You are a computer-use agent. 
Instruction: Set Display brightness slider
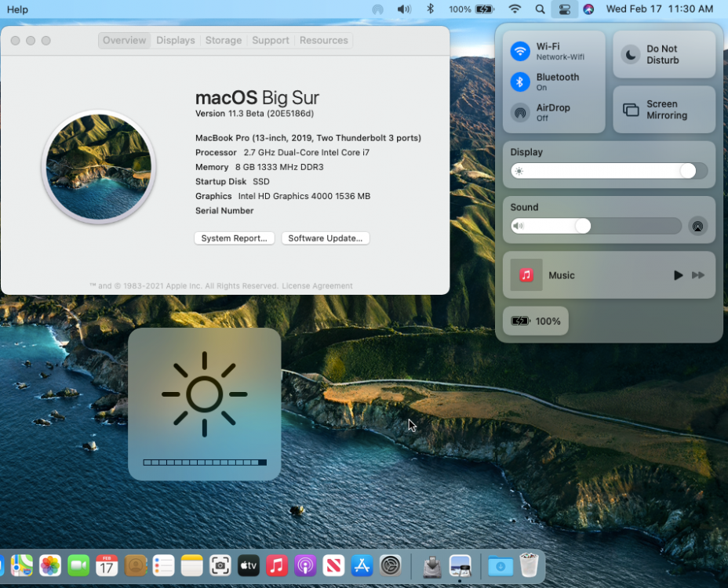point(609,171)
